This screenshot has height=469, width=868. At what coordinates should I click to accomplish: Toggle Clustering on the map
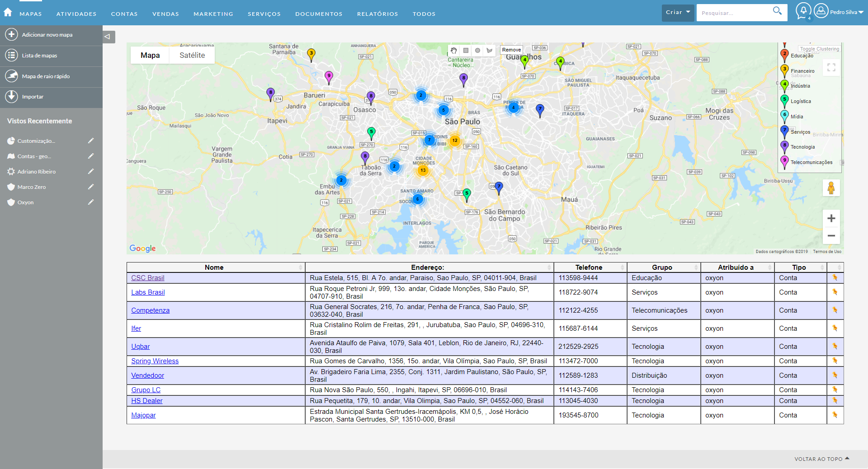click(819, 49)
